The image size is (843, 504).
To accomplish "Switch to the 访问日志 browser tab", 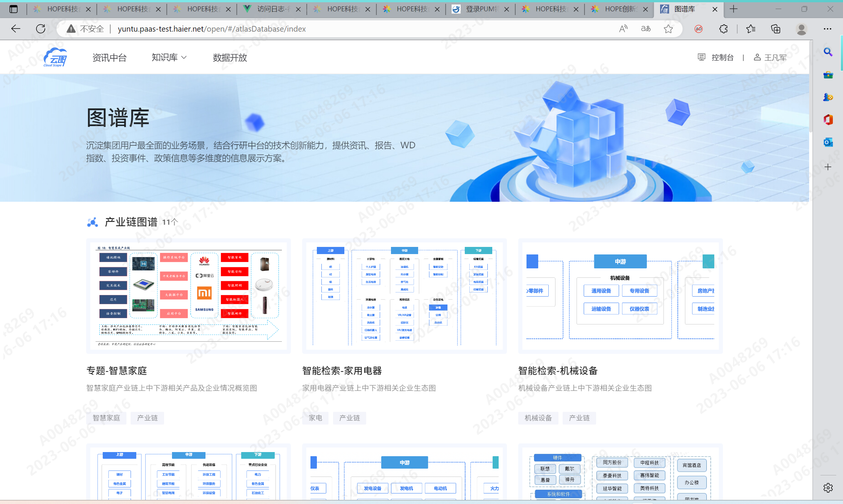I will [272, 9].
